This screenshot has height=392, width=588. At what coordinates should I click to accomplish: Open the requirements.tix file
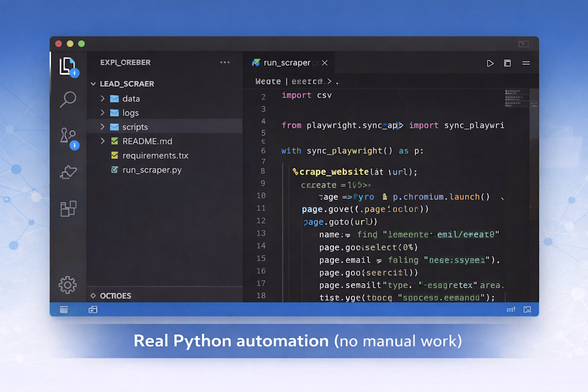[x=155, y=155]
